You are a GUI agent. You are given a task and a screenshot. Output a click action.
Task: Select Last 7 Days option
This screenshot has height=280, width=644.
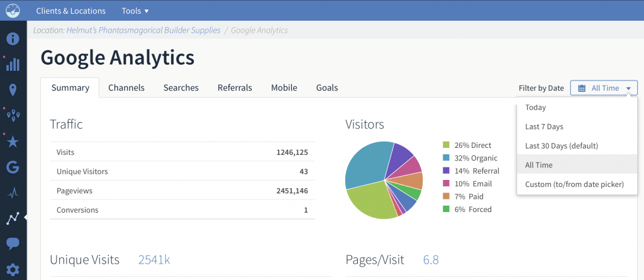tap(577, 126)
